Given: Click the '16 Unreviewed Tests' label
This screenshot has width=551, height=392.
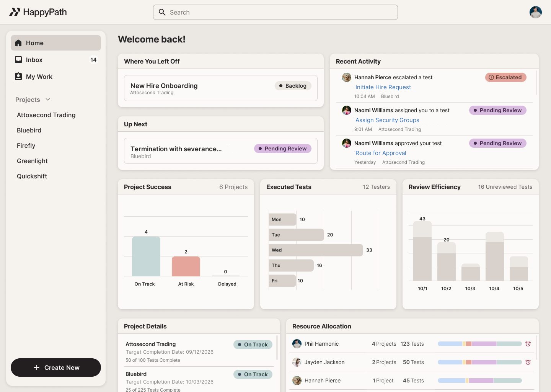Looking at the screenshot, I should coord(505,187).
